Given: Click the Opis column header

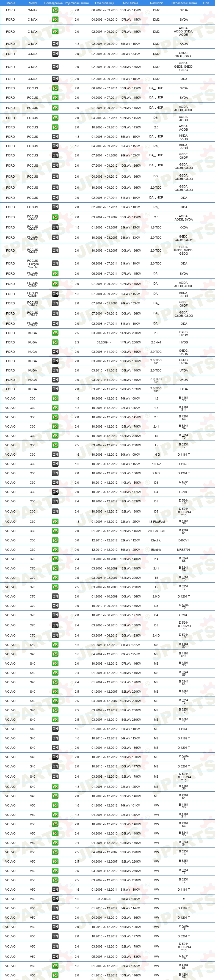Looking at the screenshot, I should pos(206,3).
